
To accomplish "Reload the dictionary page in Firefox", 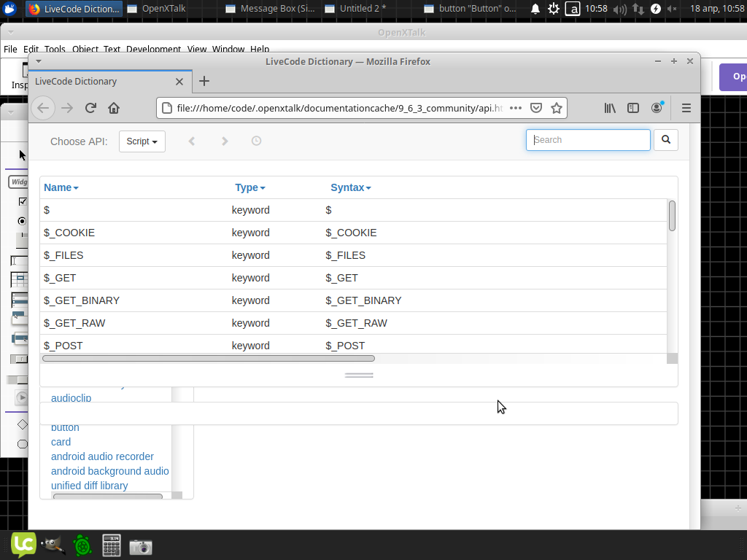I will [x=90, y=108].
